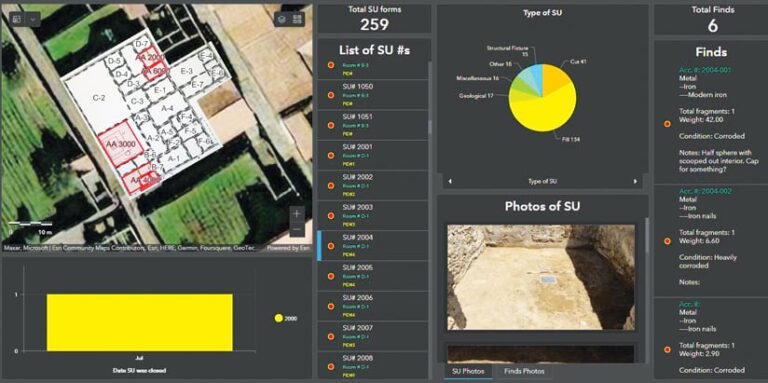This screenshot has height=383, width=768.
Task: Click the orange marker beside SU# 2003
Action: [331, 216]
